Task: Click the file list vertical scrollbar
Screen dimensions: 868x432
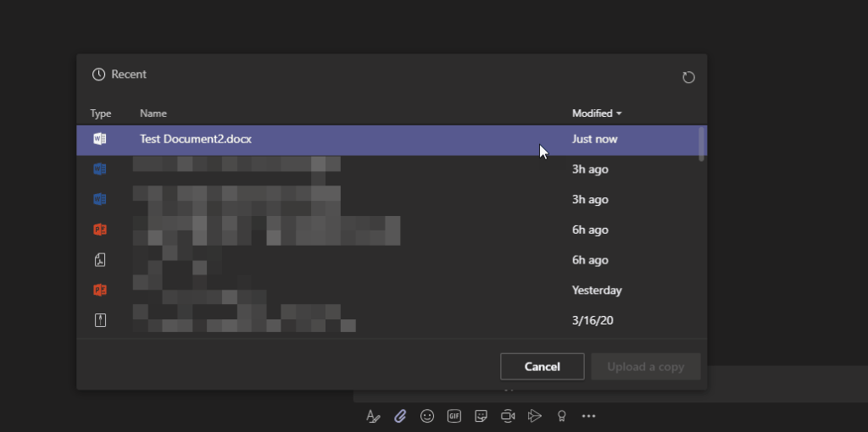Action: 701,144
